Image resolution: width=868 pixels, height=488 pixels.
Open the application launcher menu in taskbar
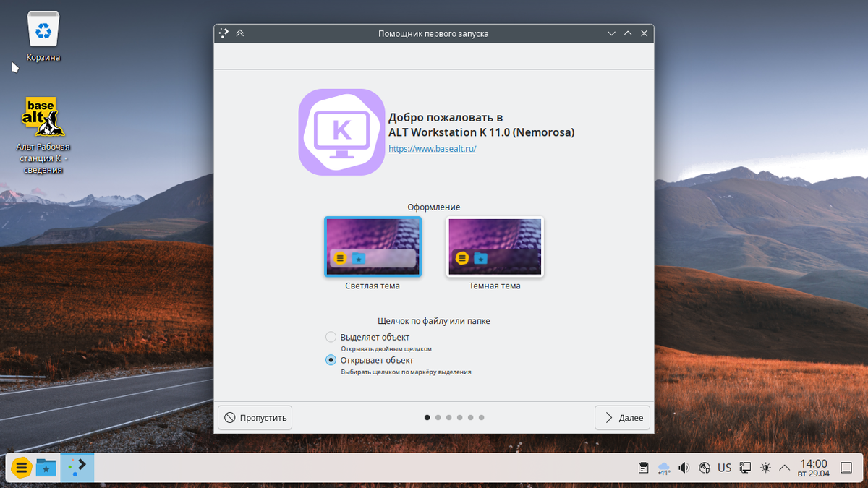(x=22, y=468)
